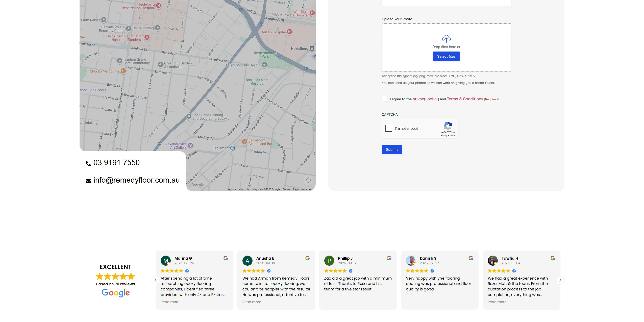Submit the quote form

pos(392,150)
